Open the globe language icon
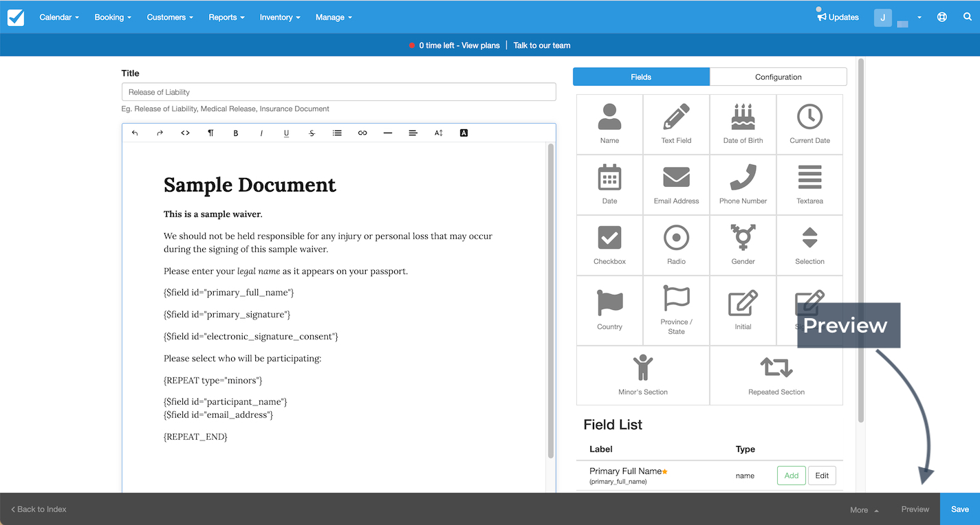The image size is (980, 525). point(942,17)
